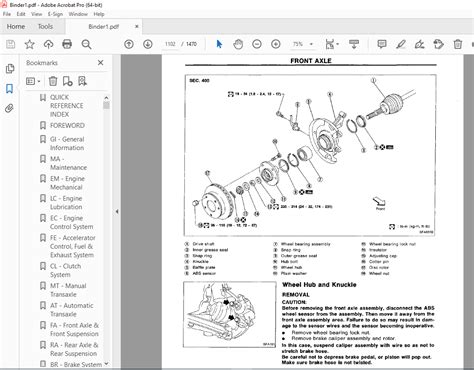
Task: Go to previous page arrow
Action: [129, 44]
